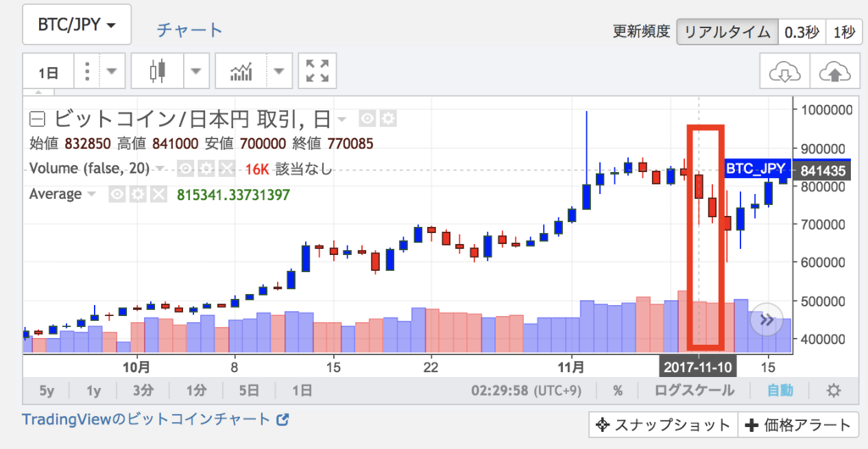Screen dimensions: 868x449
Task: Remove the Average indicator
Action: (159, 194)
